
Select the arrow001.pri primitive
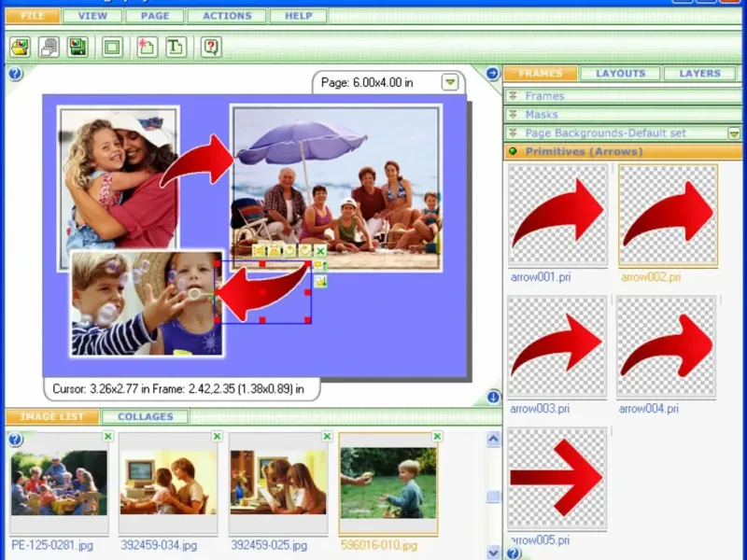pyautogui.click(x=557, y=215)
